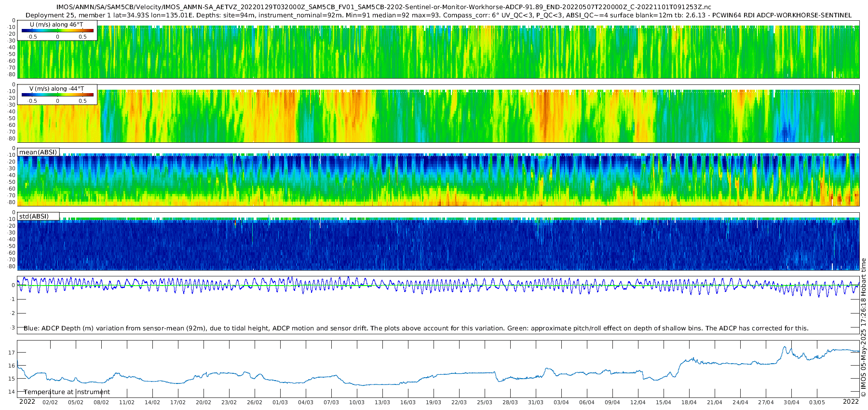This screenshot has height=410, width=868.
Task: Click the 17 tick on the temperature axis
Action: pyautogui.click(x=12, y=353)
